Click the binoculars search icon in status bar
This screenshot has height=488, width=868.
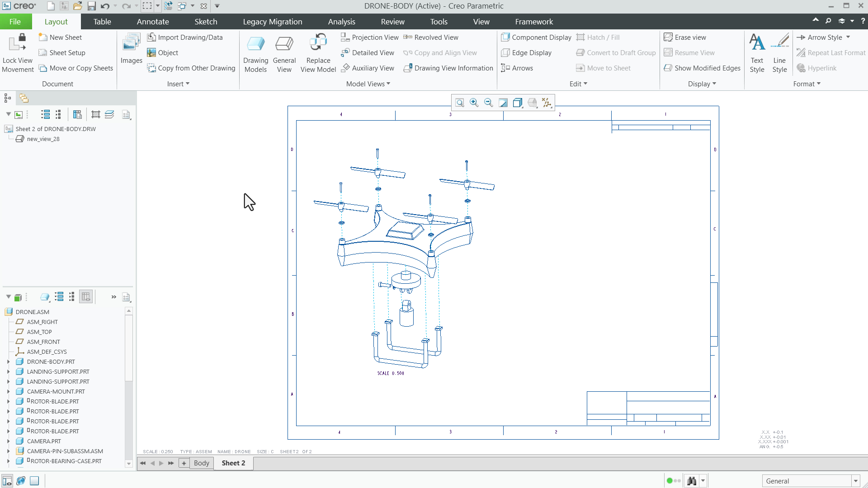[692, 481]
